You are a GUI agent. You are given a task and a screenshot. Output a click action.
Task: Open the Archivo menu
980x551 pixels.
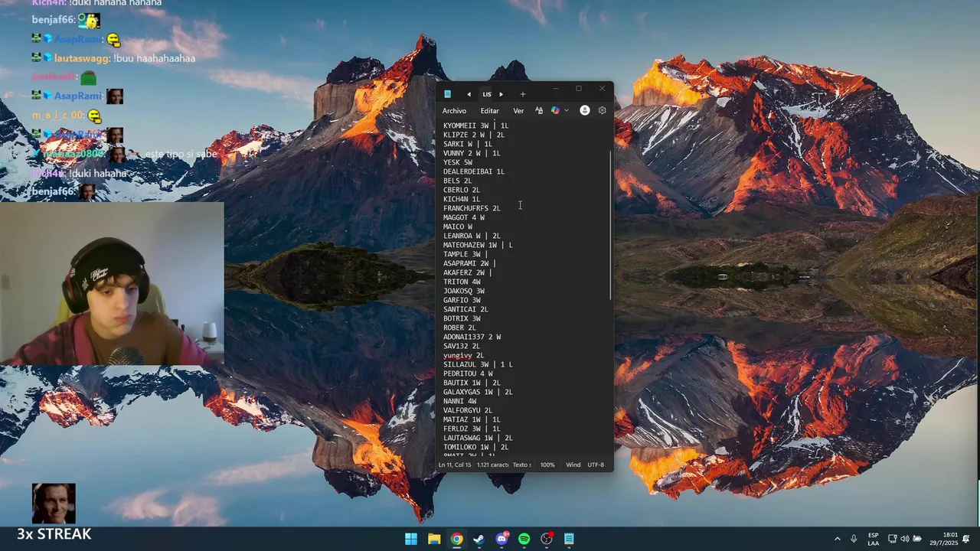[x=454, y=111]
